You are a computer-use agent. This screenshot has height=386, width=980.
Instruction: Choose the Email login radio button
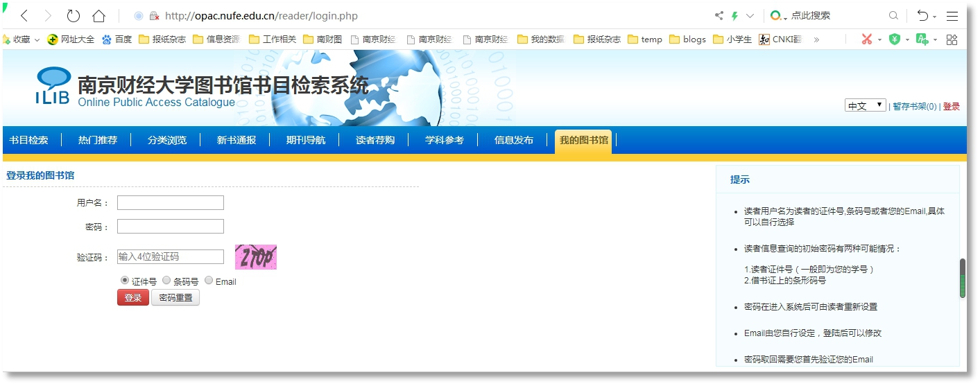pyautogui.click(x=209, y=281)
